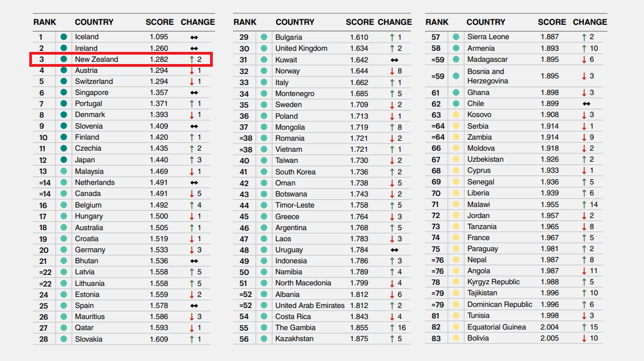
Task: Click the light green dot beside Bulgaria
Action: (x=264, y=38)
